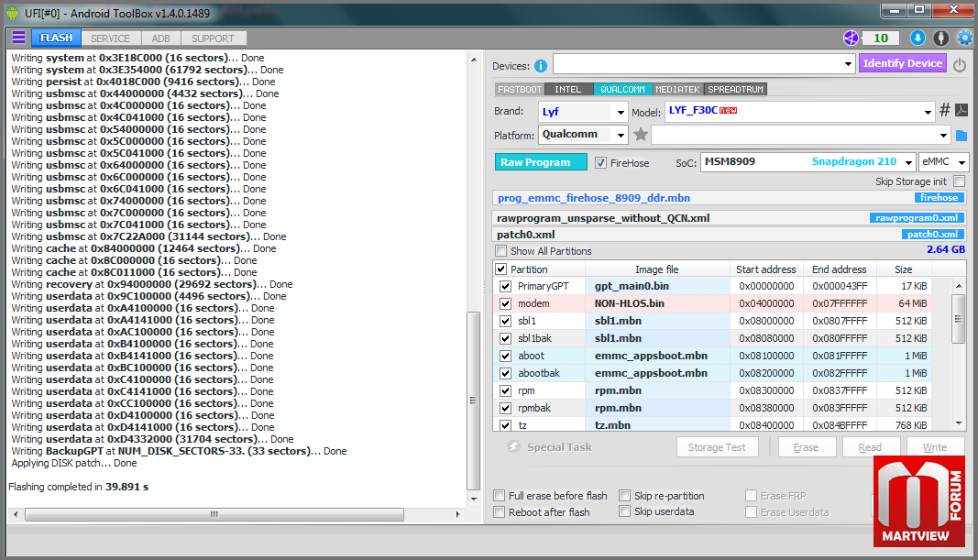
Task: Click the Identify Device button
Action: pyautogui.click(x=903, y=63)
